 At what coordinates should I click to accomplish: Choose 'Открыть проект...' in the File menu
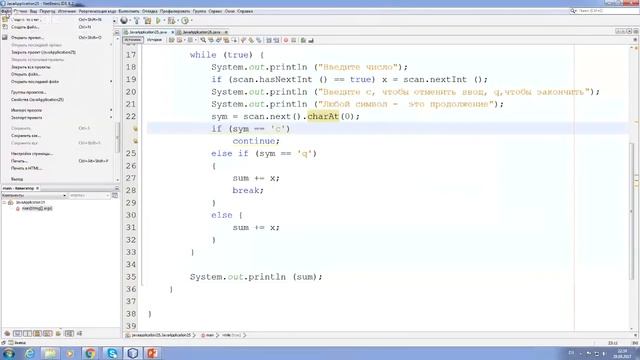pyautogui.click(x=27, y=38)
